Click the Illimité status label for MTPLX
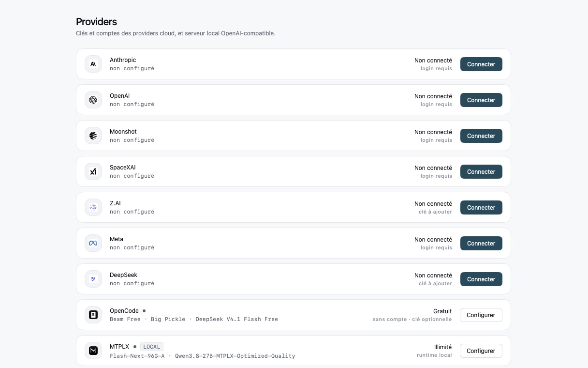Screen dimensions: 588x368 coord(443,347)
